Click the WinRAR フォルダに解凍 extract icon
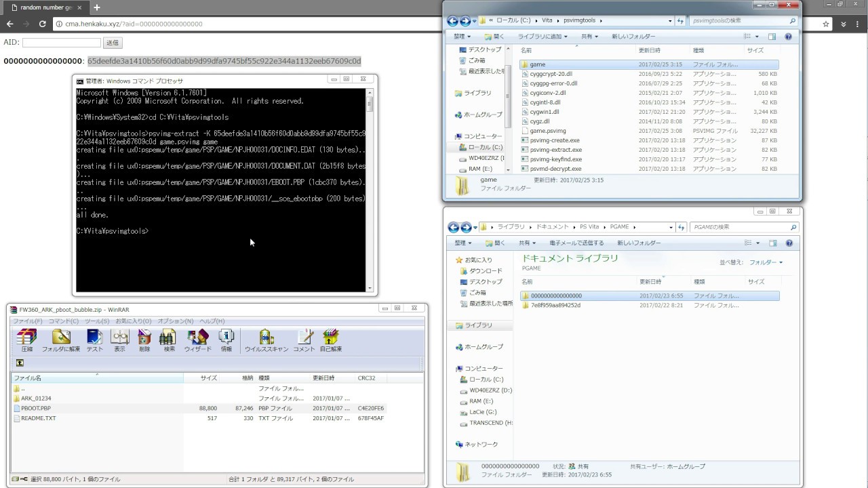This screenshot has height=488, width=868. click(60, 340)
